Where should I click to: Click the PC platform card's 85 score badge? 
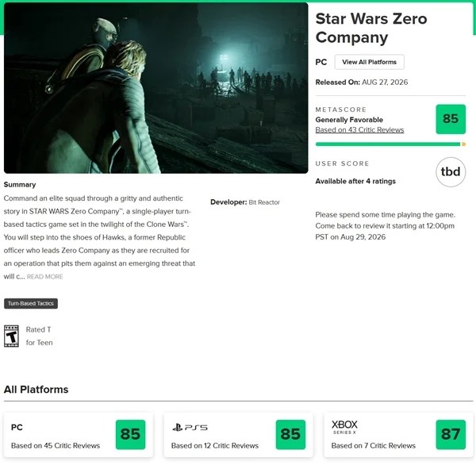(x=131, y=435)
